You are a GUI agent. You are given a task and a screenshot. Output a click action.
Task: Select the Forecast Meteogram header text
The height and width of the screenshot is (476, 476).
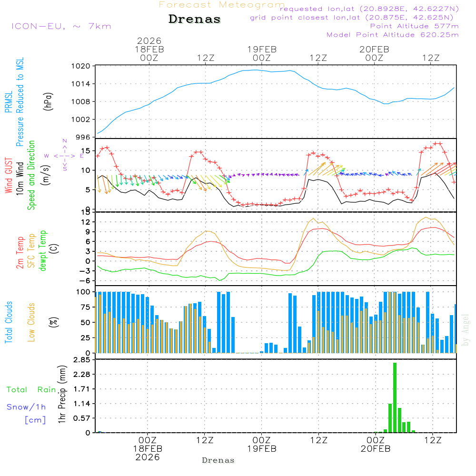(221, 5)
